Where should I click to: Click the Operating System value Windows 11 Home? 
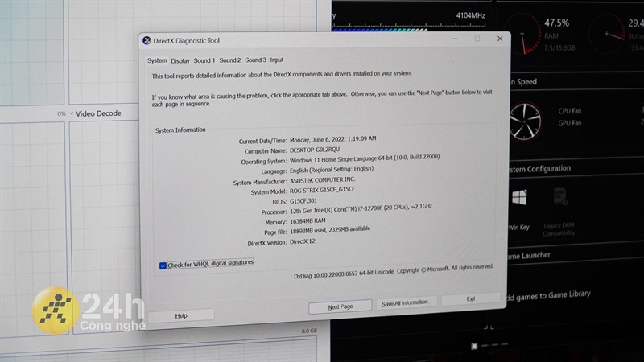365,158
